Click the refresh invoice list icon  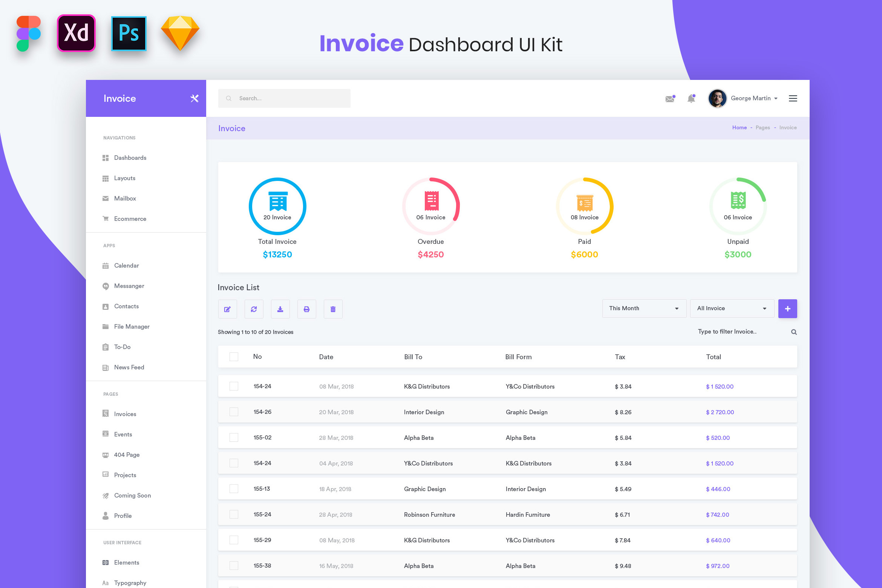[x=254, y=309]
